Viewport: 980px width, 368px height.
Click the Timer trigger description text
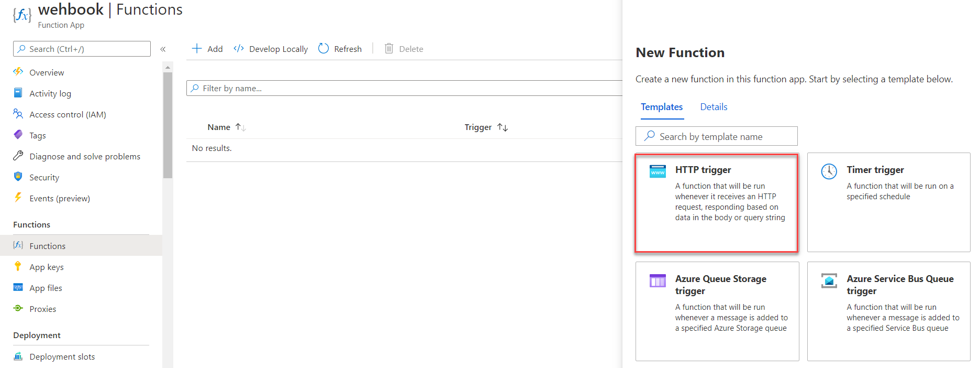coord(900,191)
